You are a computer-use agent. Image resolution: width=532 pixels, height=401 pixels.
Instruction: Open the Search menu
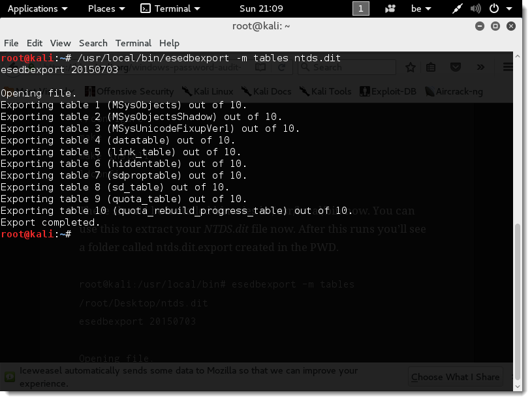coord(93,43)
